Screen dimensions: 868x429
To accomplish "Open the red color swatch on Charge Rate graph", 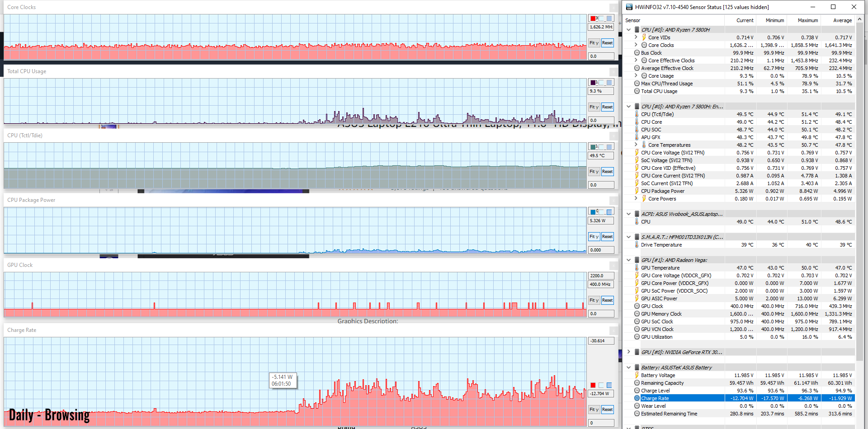I will [x=593, y=385].
